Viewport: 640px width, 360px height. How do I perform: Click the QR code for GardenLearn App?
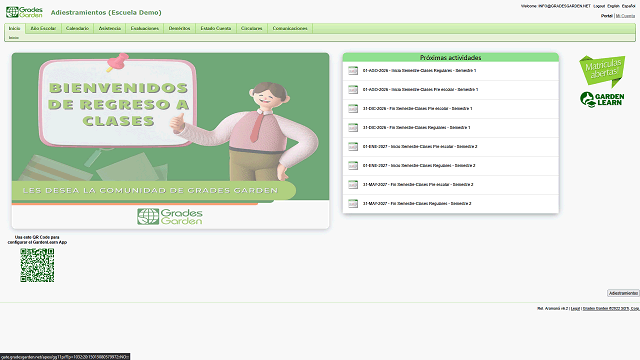coord(37,265)
